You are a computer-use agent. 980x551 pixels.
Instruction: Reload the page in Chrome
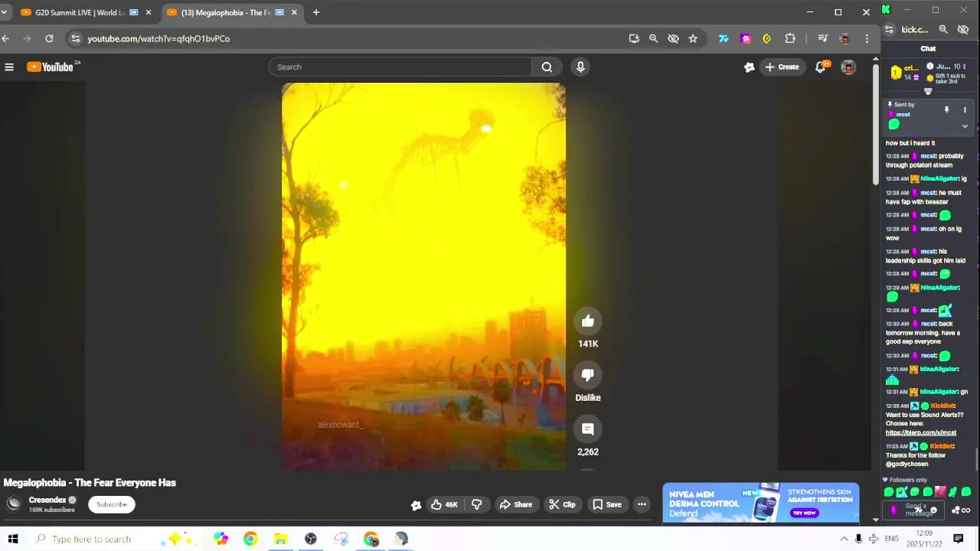[x=49, y=38]
